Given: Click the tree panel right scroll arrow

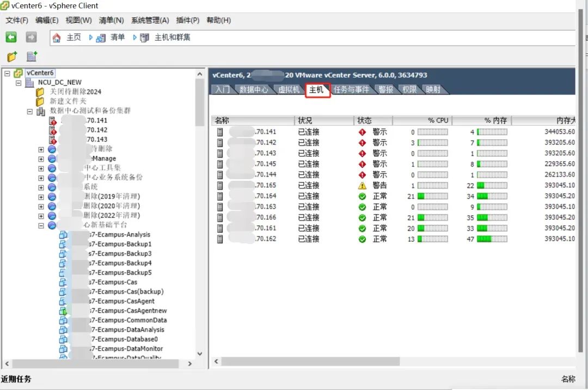Looking at the screenshot, I should click(x=190, y=364).
